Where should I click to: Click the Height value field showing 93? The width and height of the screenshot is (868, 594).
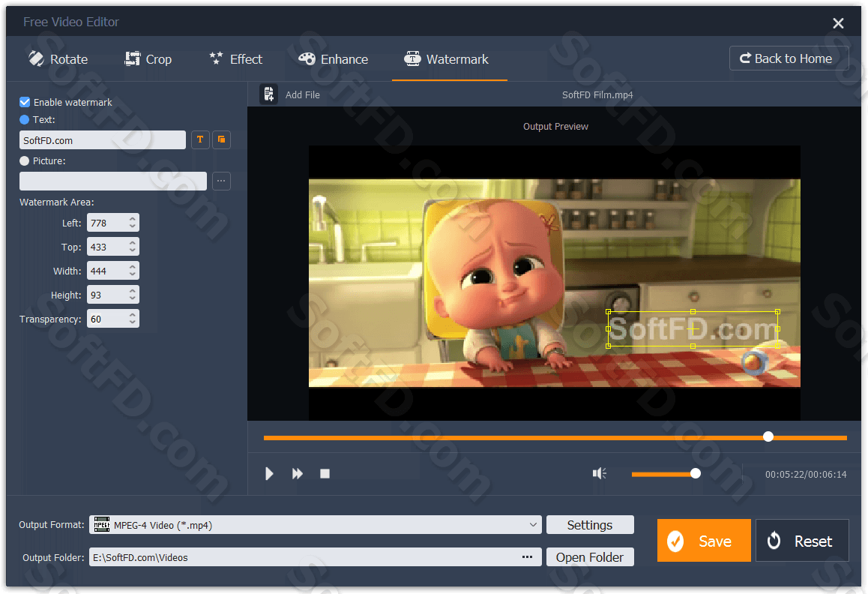[x=108, y=295]
